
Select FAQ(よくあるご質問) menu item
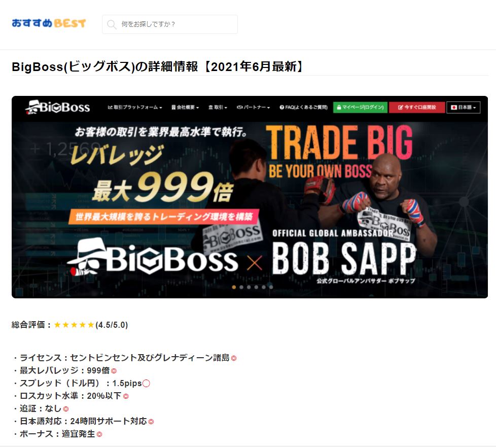[x=304, y=107]
